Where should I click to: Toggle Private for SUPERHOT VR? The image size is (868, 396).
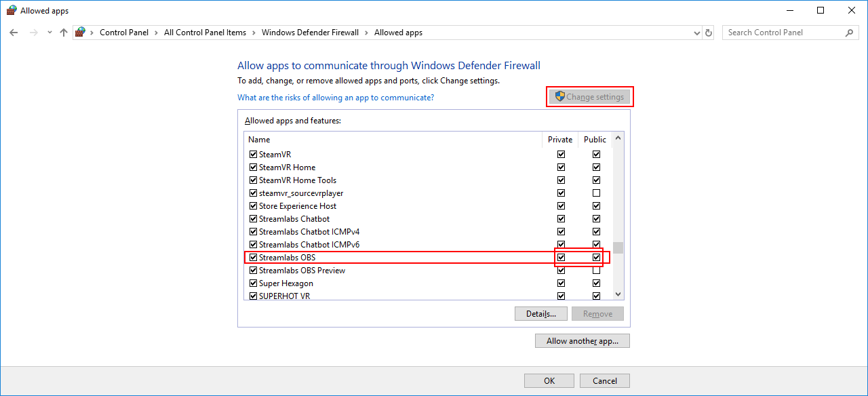click(561, 296)
